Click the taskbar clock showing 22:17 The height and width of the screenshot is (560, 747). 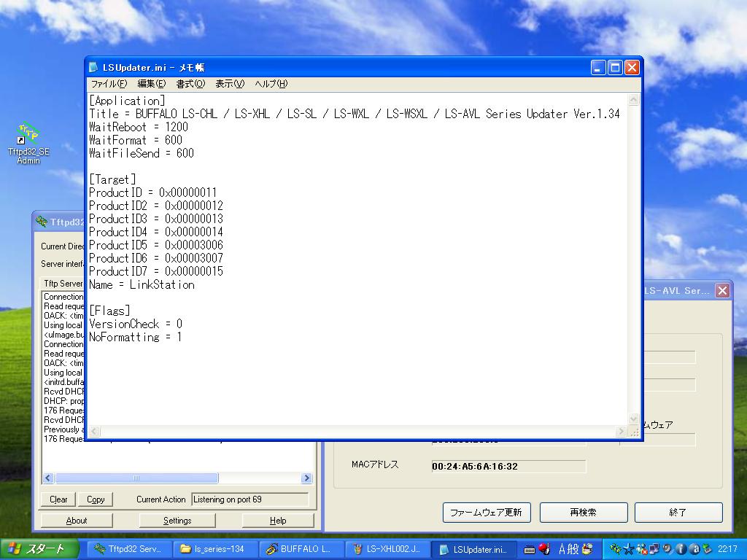coord(727,549)
